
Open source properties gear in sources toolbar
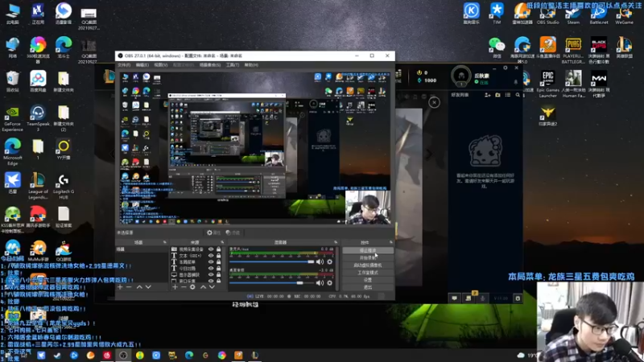[192, 287]
